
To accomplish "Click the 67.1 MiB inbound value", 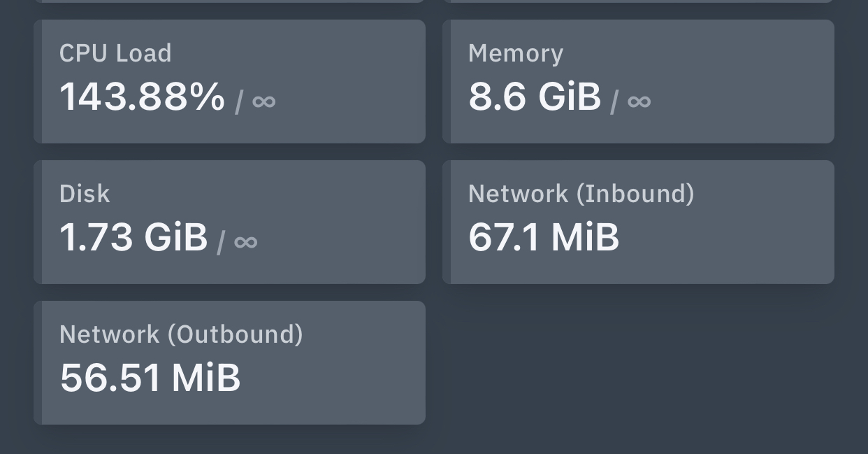I will pos(544,237).
